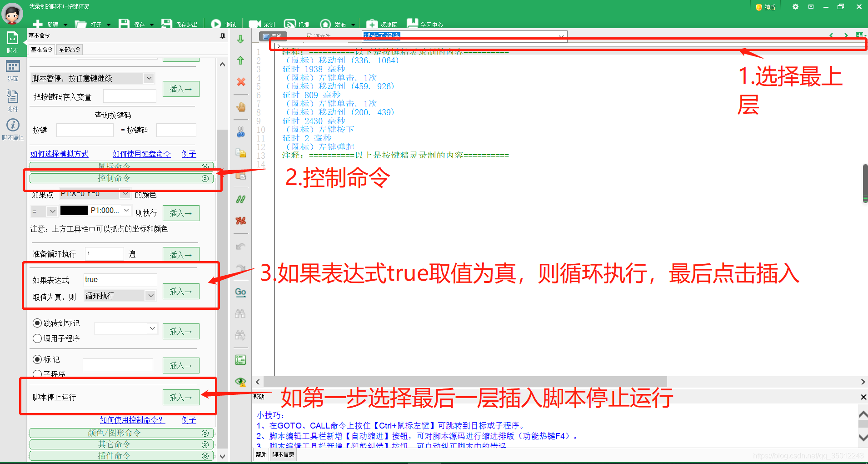This screenshot has width=868, height=464.
Task: Select the 跳转到标记 radio button
Action: [x=37, y=323]
